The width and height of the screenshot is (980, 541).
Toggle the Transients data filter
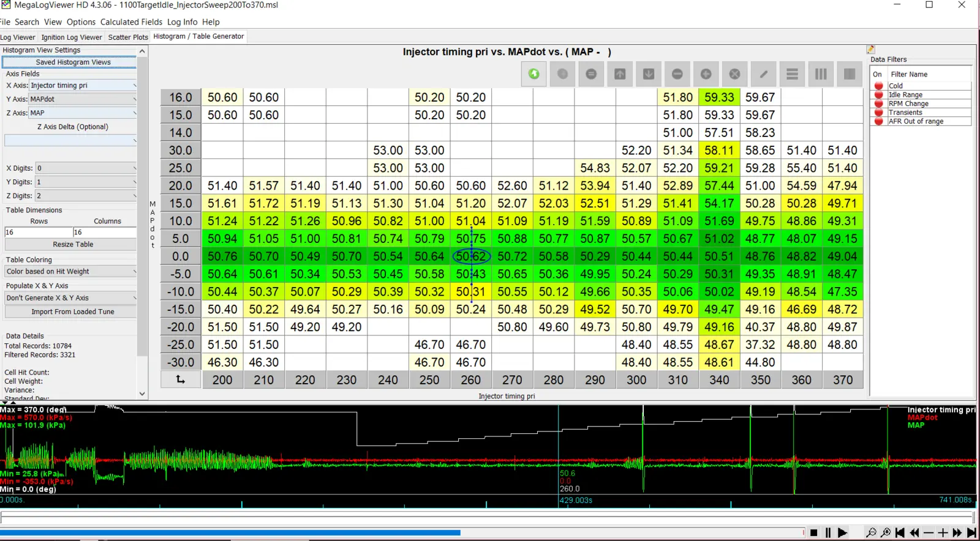[x=878, y=113]
